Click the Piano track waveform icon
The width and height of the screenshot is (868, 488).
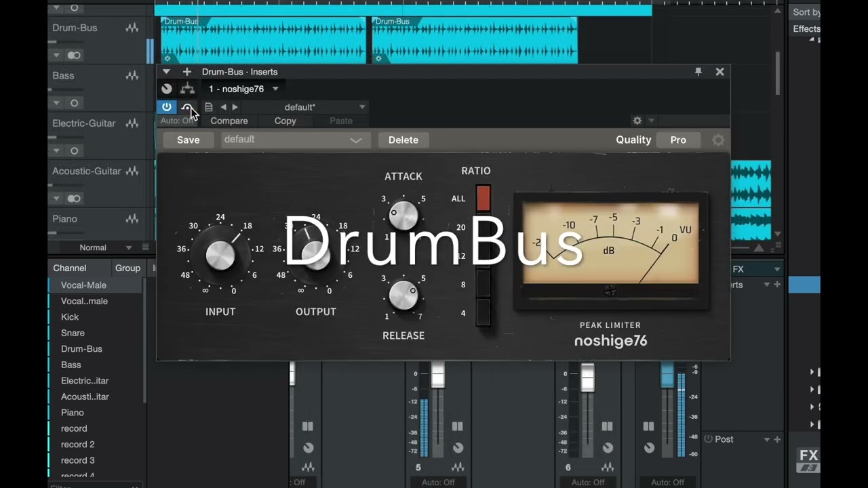click(132, 219)
